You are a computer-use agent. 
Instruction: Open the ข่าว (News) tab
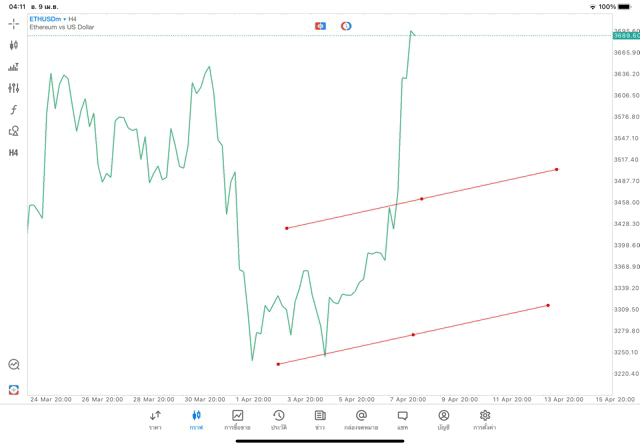coord(319,419)
